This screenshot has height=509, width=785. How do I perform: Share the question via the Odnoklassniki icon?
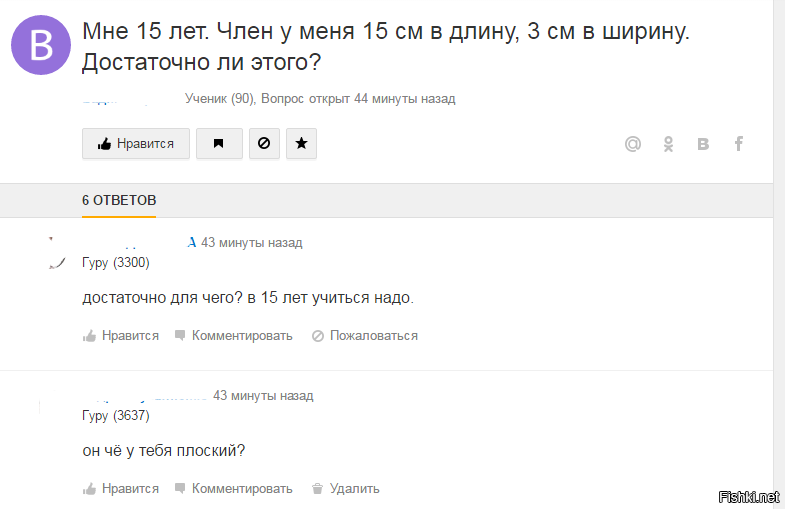tap(668, 144)
